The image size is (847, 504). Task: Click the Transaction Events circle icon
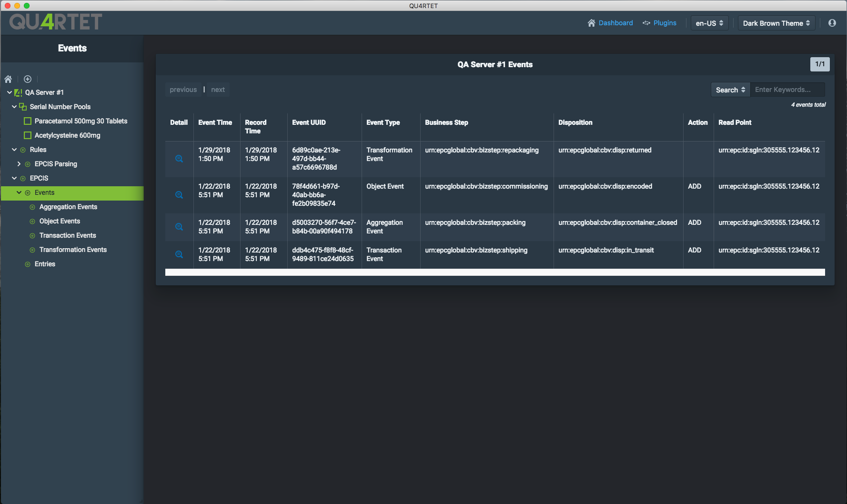coord(32,235)
